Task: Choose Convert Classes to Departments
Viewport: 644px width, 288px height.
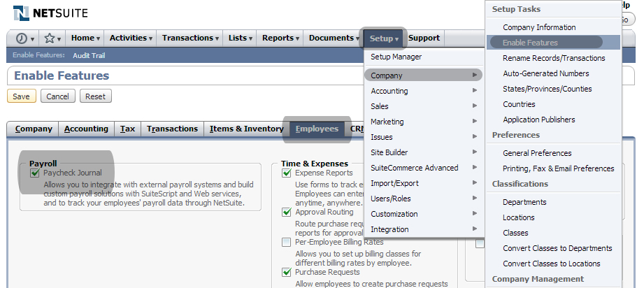Action: click(x=557, y=248)
